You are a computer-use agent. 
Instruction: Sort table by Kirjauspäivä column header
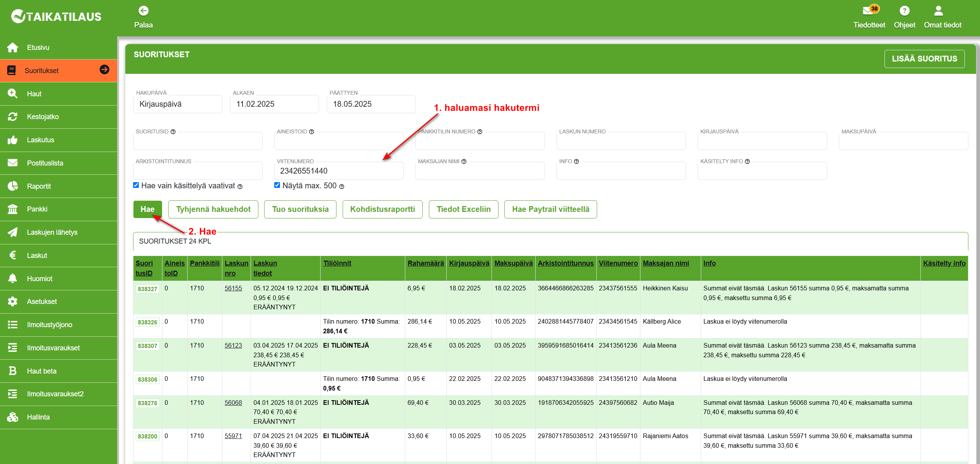pyautogui.click(x=469, y=263)
